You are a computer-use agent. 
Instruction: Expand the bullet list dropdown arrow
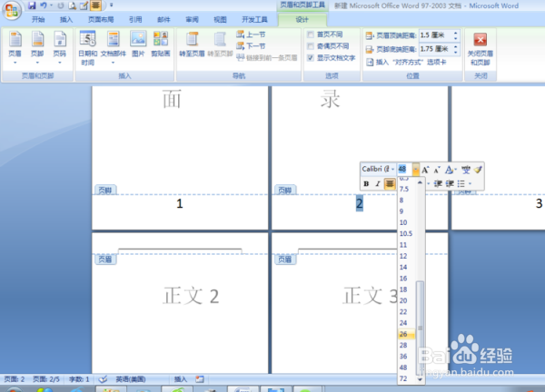tap(470, 183)
